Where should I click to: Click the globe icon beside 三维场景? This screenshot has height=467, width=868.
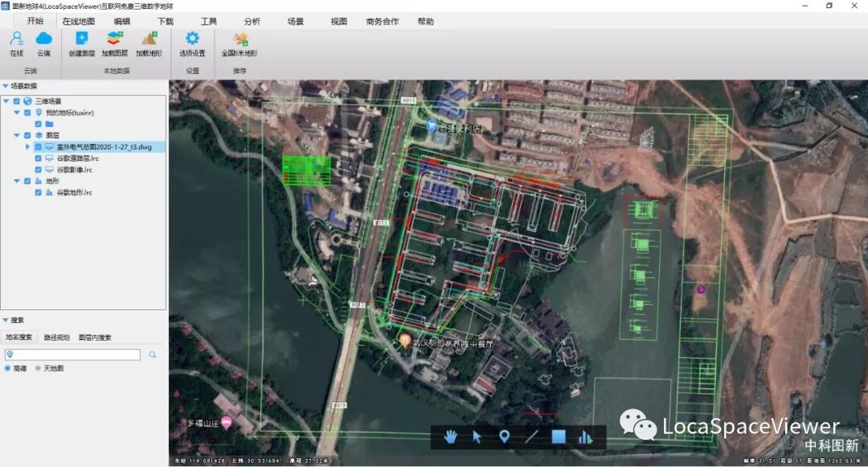point(27,101)
